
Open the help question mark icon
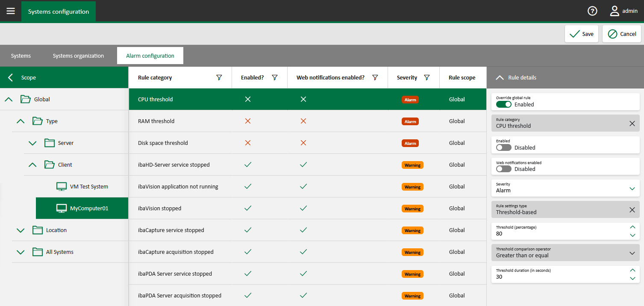(592, 11)
